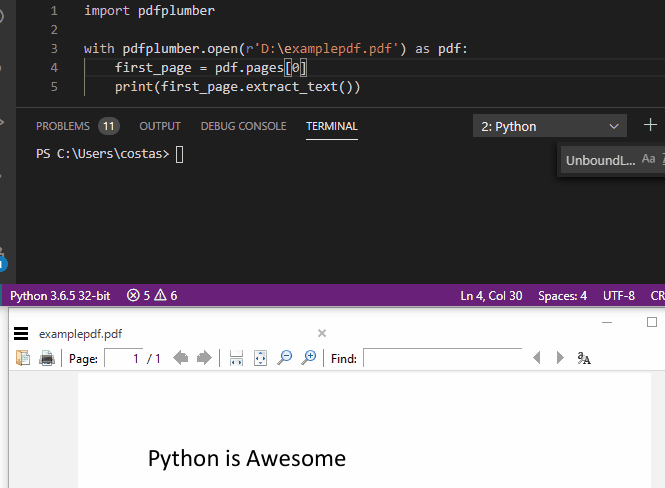Viewport: 665px width, 488px height.
Task: Click 'Python is Awesome' text in the PDF
Action: (247, 458)
